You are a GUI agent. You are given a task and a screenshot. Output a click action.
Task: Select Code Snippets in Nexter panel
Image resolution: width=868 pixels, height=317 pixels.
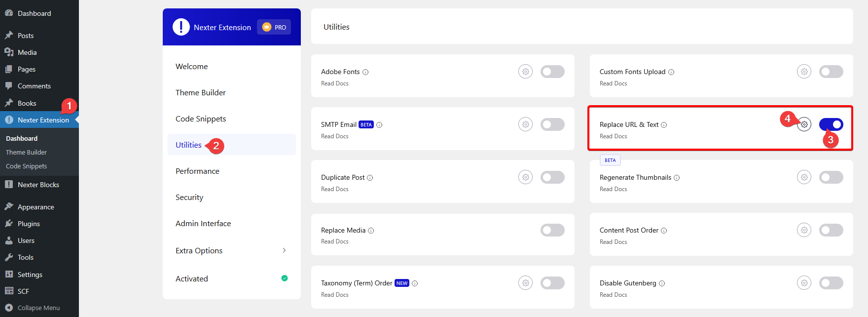point(201,119)
